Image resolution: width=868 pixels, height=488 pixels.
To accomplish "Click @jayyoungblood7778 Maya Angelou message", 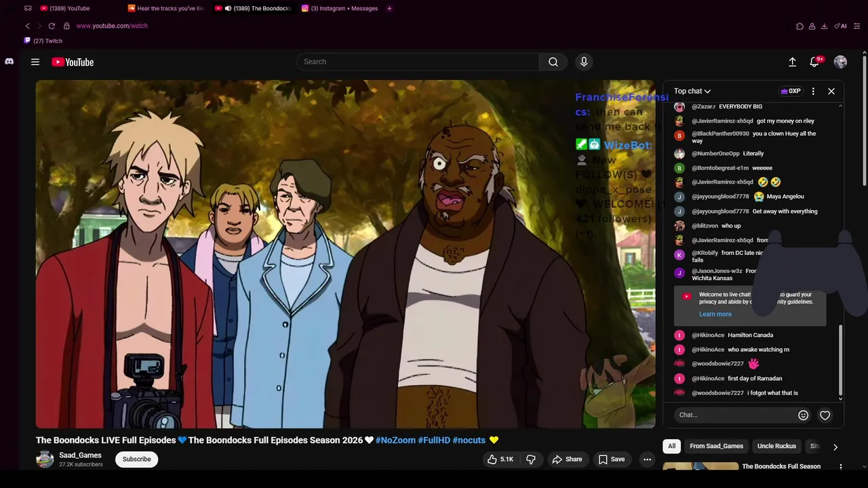I will 748,197.
